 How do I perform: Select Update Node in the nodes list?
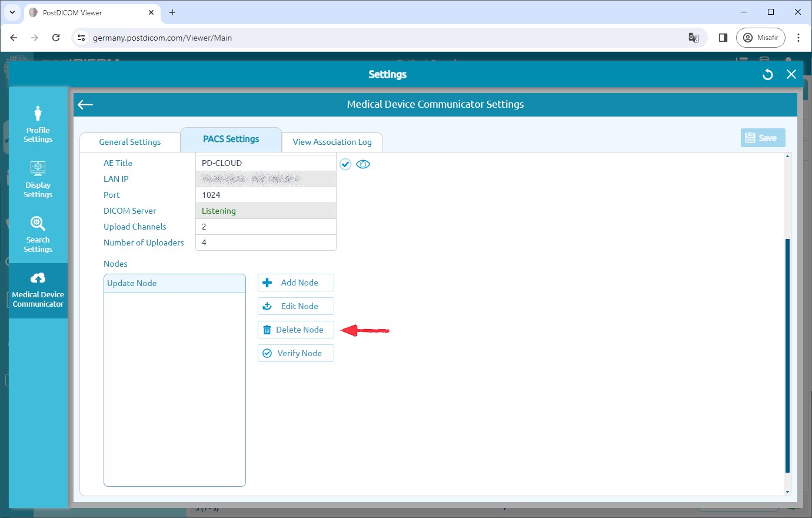174,283
